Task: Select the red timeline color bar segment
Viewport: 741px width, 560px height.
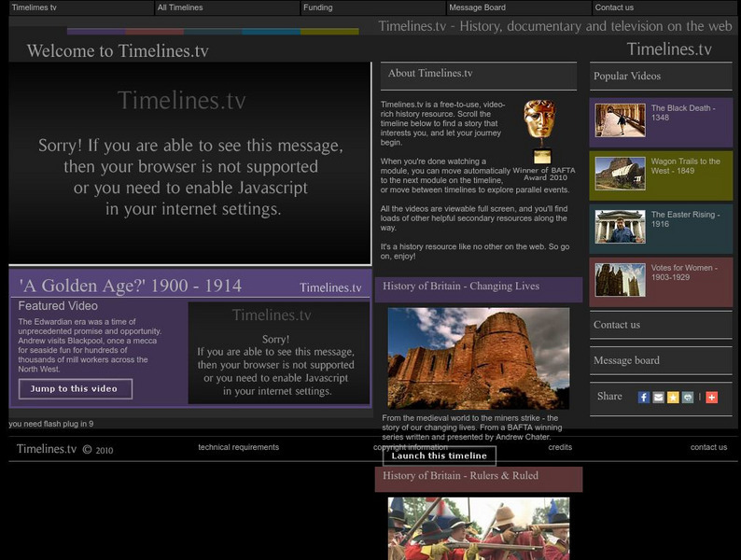Action: (155, 32)
